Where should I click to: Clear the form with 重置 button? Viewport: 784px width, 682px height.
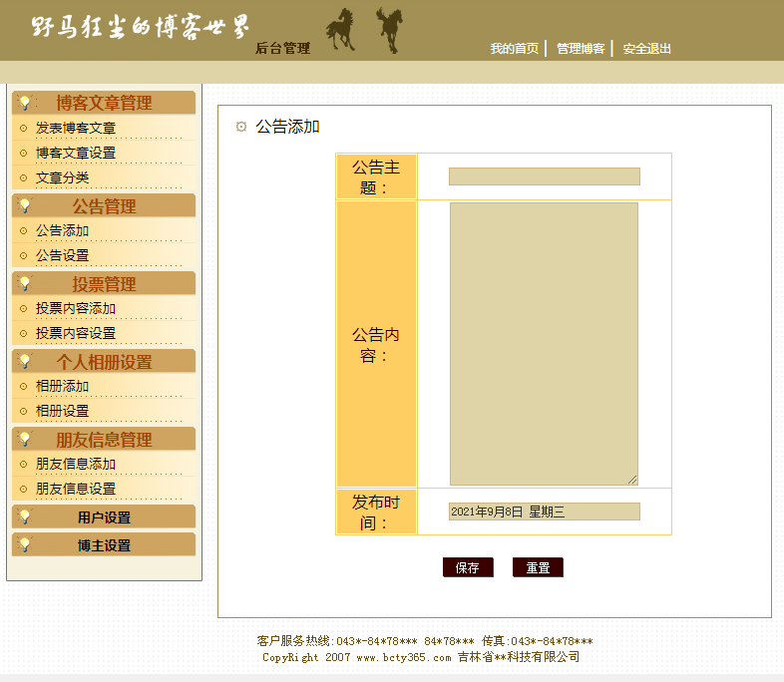538,567
